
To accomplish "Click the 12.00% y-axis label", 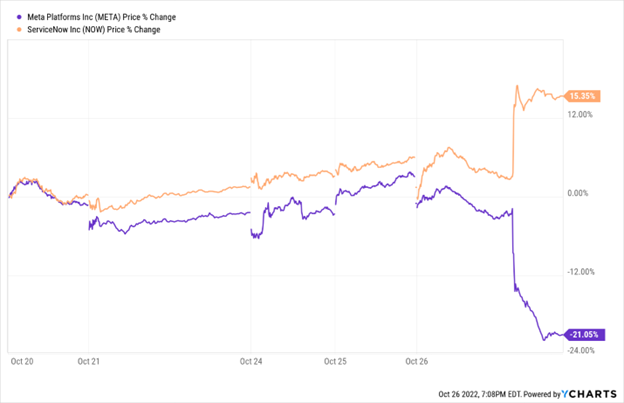I will pos(581,114).
